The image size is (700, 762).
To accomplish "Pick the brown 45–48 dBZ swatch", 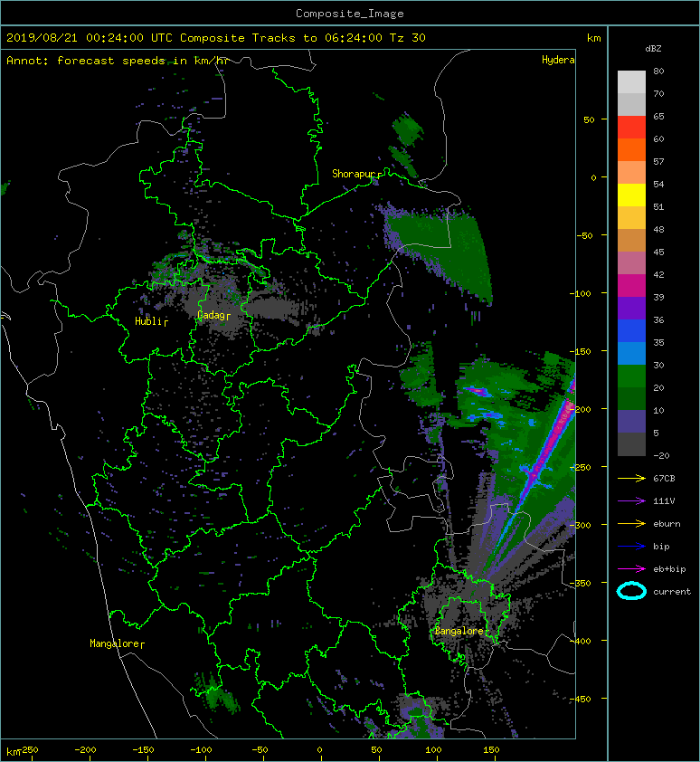I will 631,240.
